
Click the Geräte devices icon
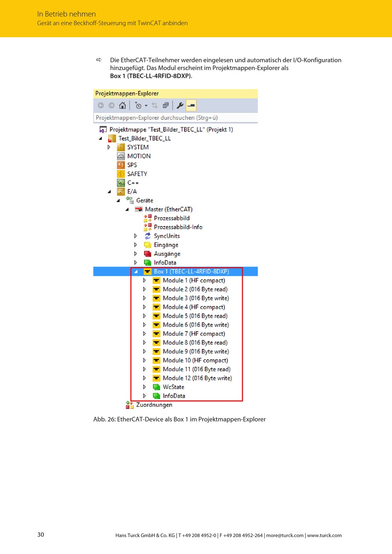click(130, 200)
